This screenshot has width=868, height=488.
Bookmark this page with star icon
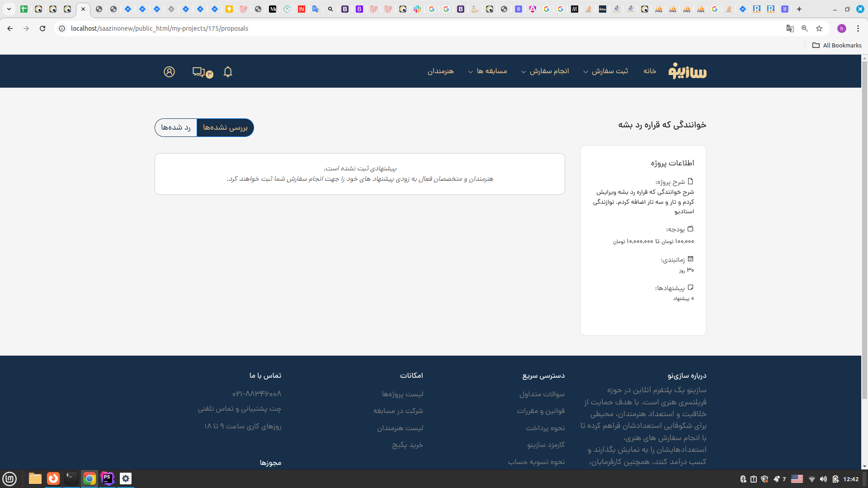coord(819,28)
